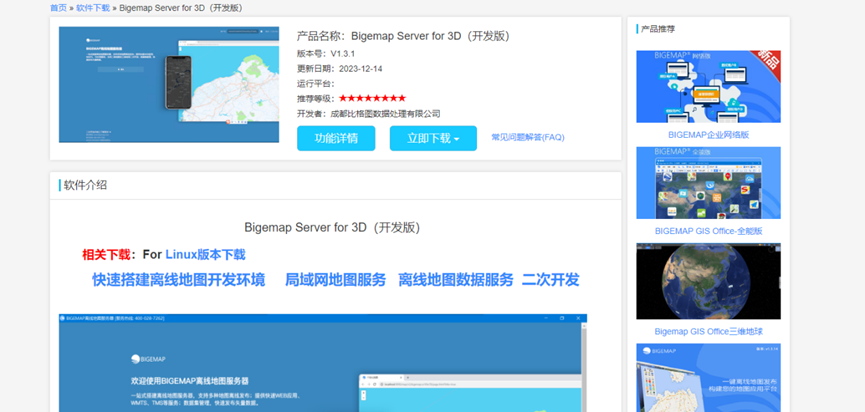Viewport: 865px width, 412px height.
Task: Go to 首页 breadcrumb link
Action: tap(58, 8)
